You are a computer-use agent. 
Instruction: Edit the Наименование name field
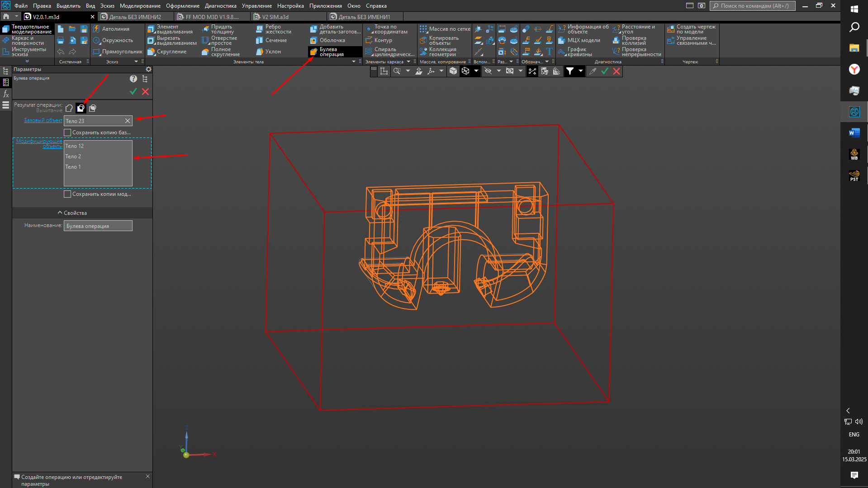click(98, 226)
